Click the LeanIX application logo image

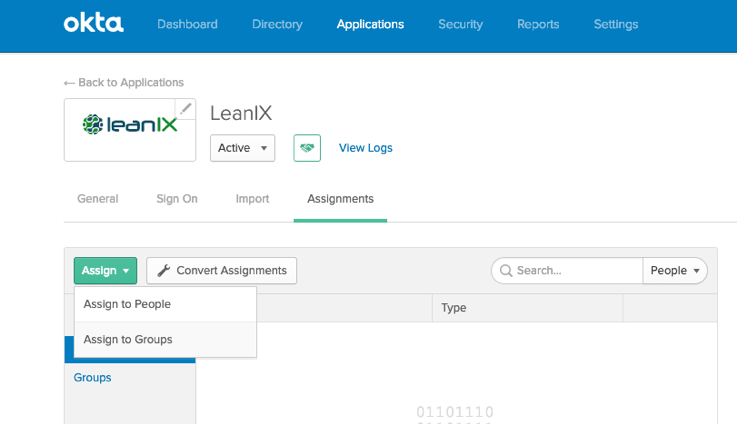130,125
